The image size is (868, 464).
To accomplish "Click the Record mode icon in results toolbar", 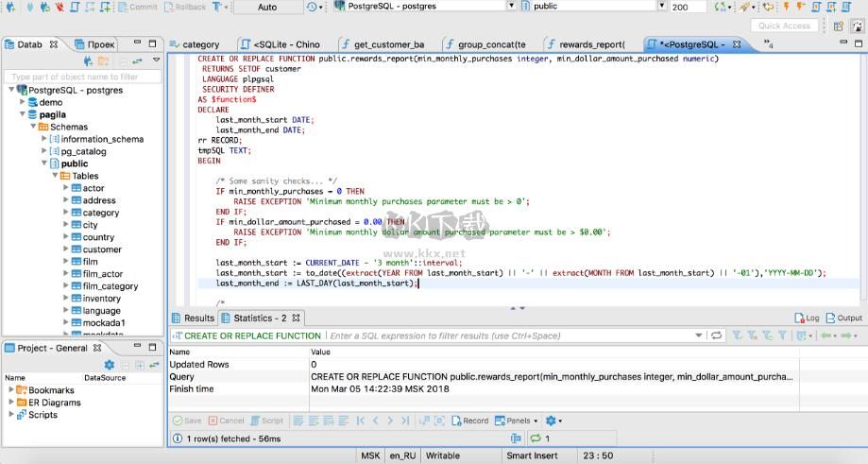I will pyautogui.click(x=469, y=421).
